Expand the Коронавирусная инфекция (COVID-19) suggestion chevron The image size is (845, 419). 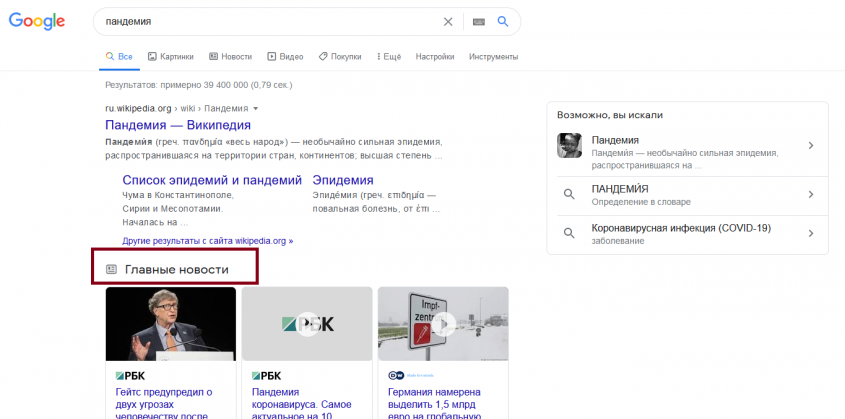[x=810, y=234]
